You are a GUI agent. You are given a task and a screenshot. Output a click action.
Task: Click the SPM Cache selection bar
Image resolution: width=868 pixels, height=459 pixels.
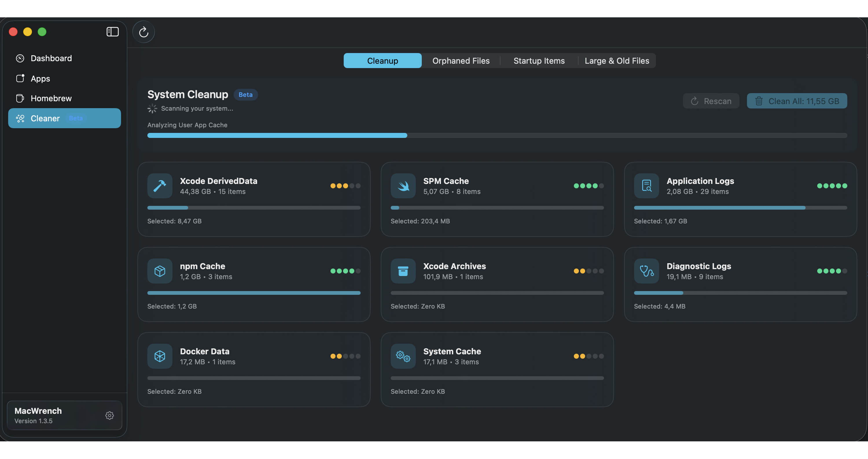pyautogui.click(x=497, y=208)
